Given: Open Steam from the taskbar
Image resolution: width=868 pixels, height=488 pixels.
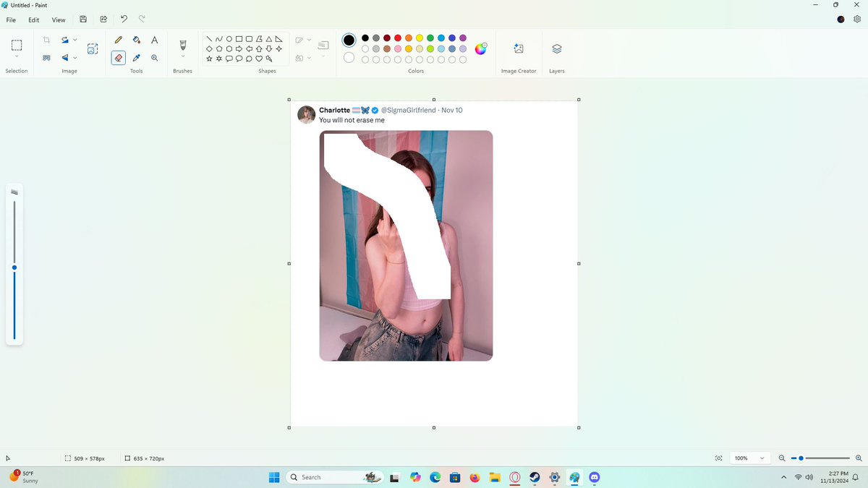Looking at the screenshot, I should (535, 477).
